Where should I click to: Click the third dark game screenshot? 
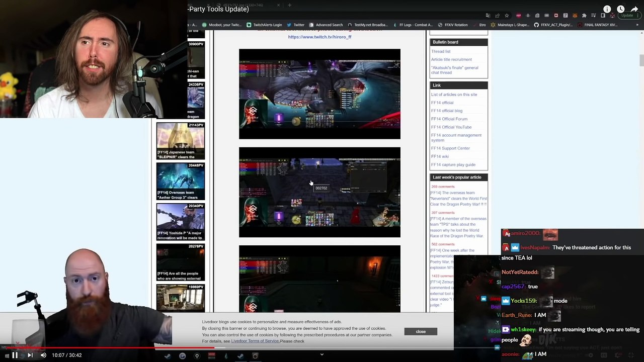[x=319, y=279]
